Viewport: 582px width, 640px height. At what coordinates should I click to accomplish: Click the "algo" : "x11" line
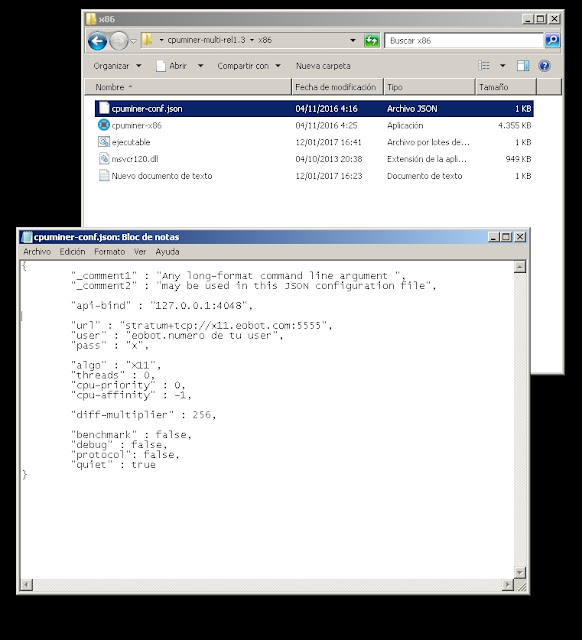(x=116, y=365)
